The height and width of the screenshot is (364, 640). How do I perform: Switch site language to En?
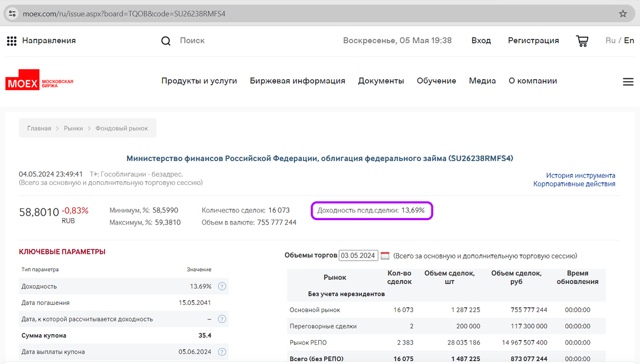[629, 41]
